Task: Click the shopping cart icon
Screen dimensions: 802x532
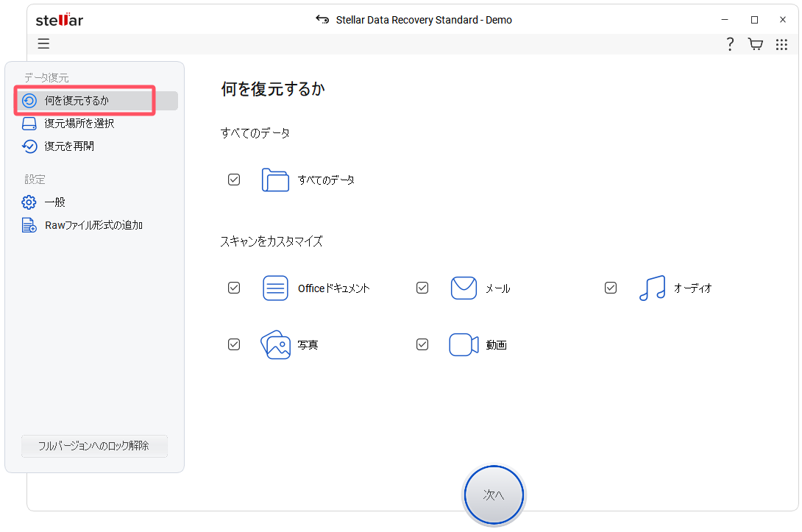Action: (x=755, y=43)
